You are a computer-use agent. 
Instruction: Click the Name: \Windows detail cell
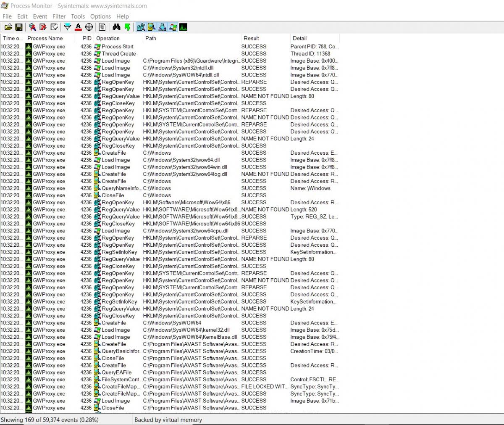[x=310, y=188]
